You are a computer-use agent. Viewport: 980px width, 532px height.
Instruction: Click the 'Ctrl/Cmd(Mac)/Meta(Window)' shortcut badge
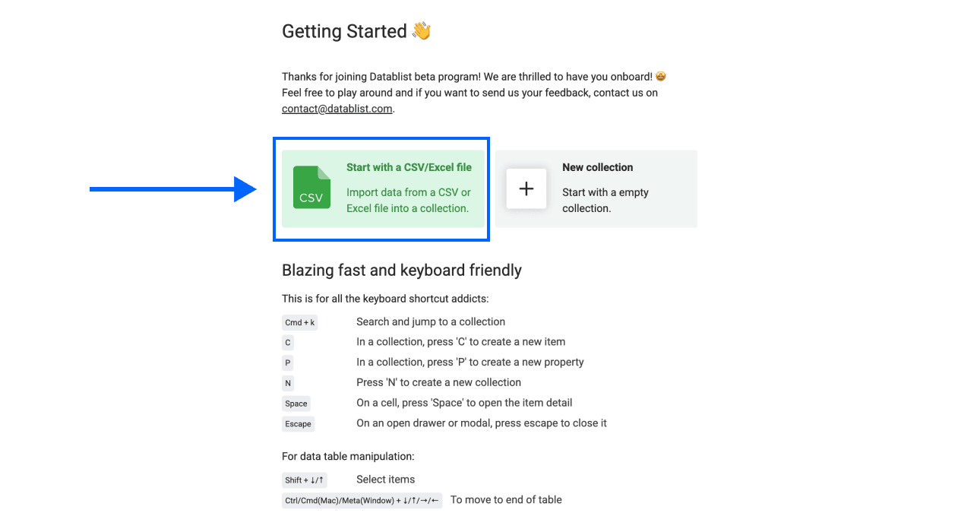pos(362,500)
